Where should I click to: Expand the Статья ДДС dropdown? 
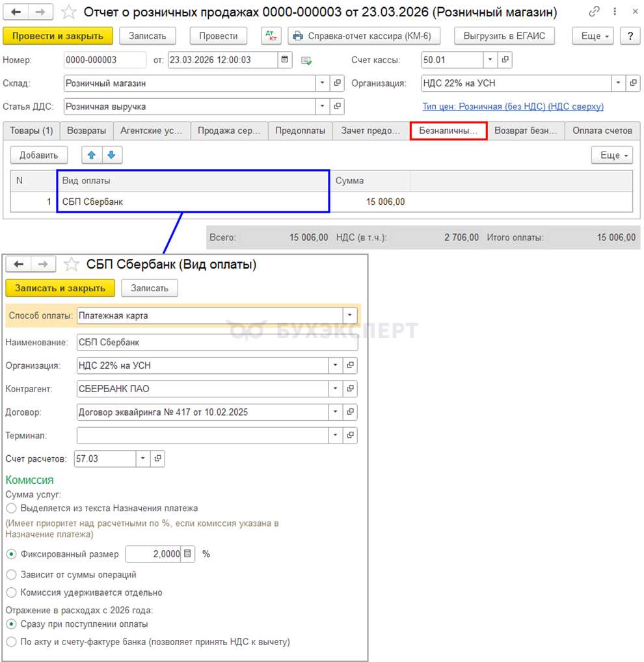[322, 107]
